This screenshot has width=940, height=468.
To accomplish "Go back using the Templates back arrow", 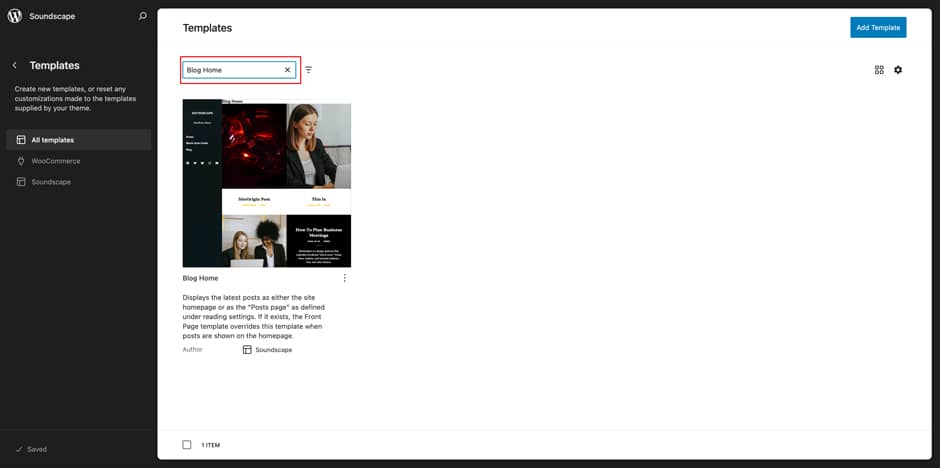I will [15, 65].
